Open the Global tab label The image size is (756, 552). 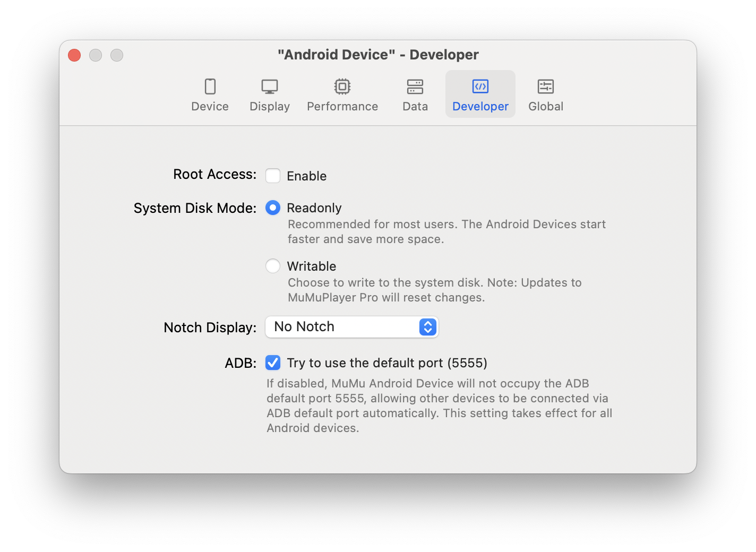click(x=546, y=107)
